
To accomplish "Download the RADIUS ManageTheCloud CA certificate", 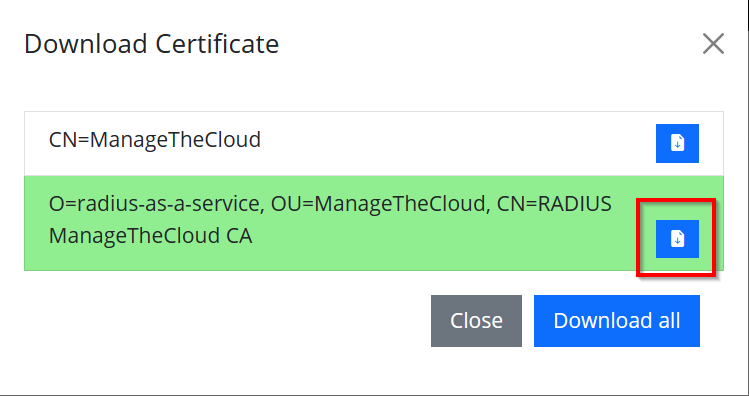I will pos(677,239).
